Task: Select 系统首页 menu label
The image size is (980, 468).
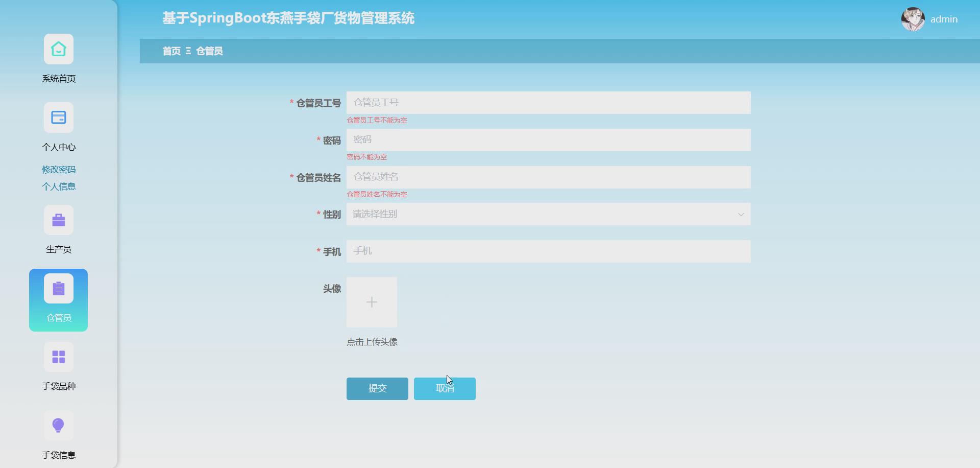Action: coord(59,79)
